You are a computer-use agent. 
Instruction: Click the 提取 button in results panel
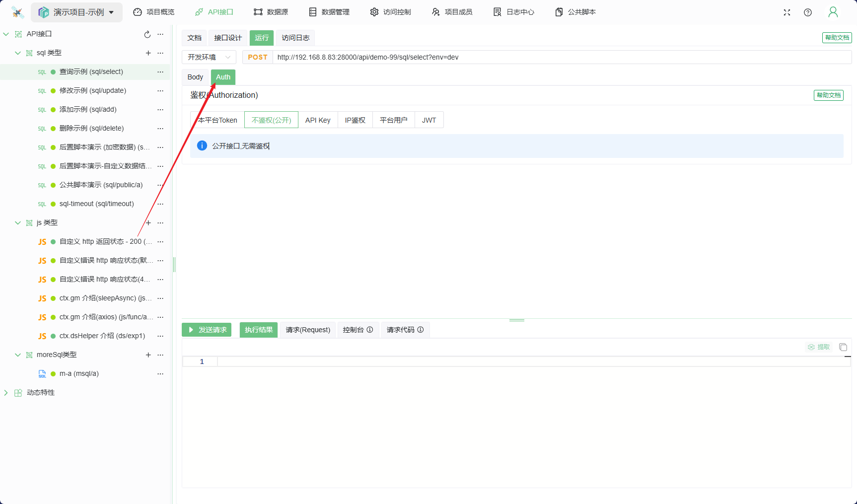coord(819,347)
